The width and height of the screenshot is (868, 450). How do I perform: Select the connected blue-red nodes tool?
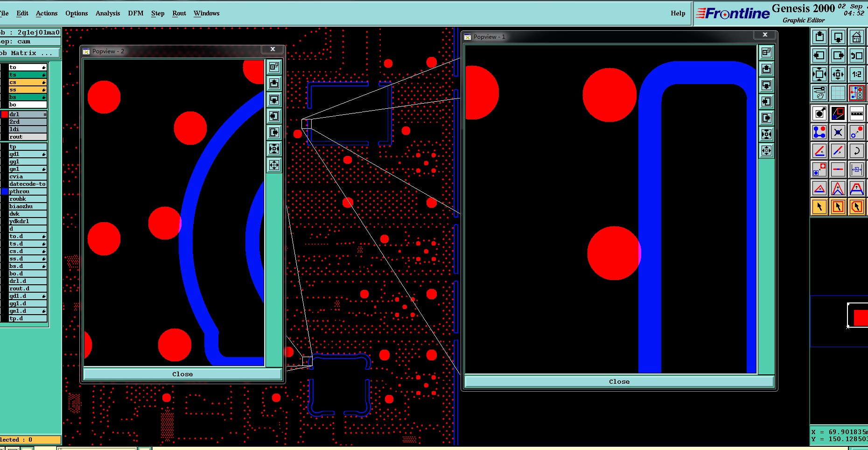[819, 132]
